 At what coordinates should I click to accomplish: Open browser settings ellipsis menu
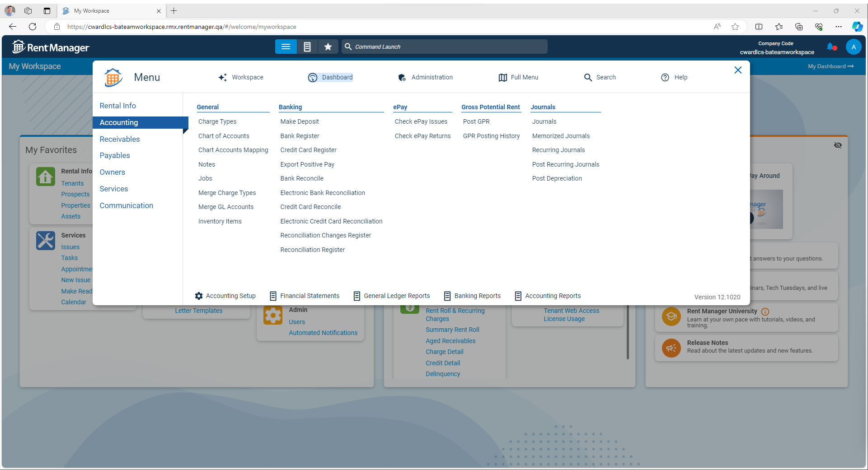(x=838, y=27)
